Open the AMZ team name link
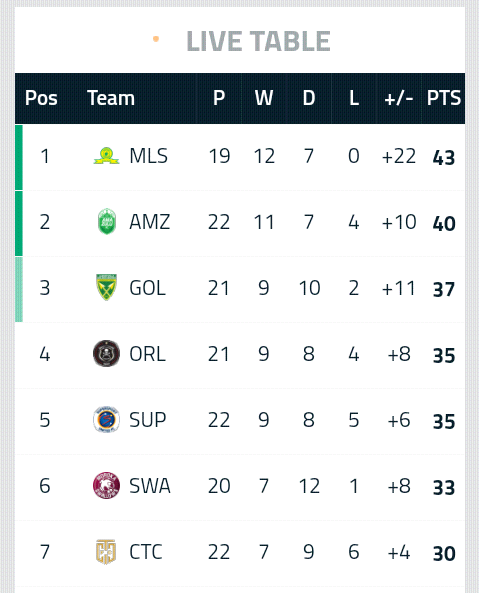The width and height of the screenshot is (479, 593). click(149, 222)
